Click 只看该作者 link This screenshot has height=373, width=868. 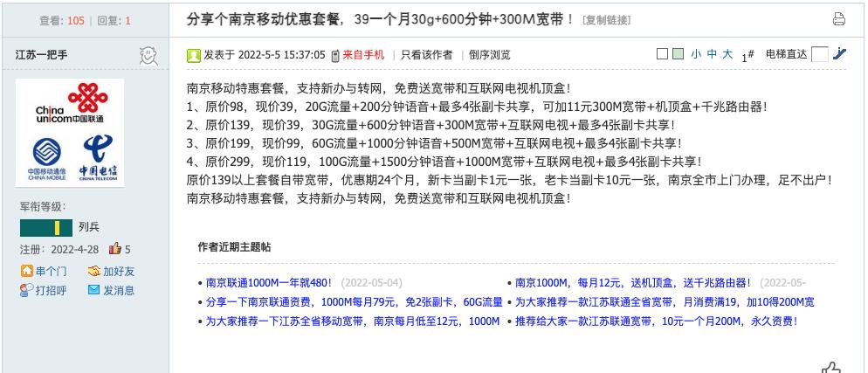pos(426,55)
